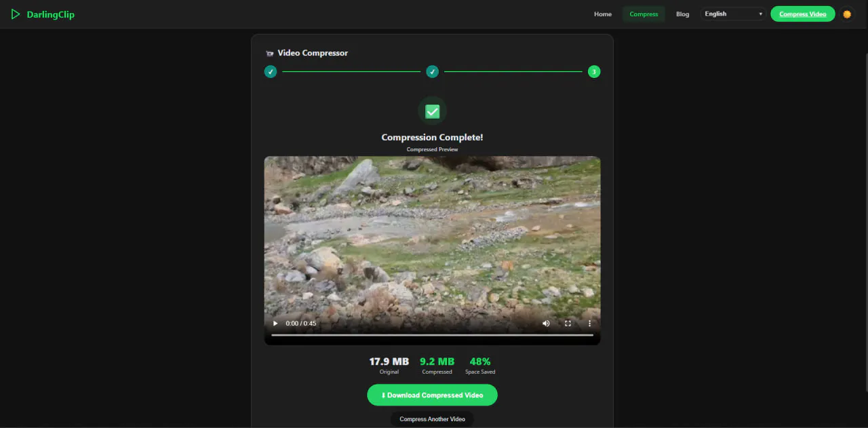Click the Video Compressor title text

coord(313,53)
